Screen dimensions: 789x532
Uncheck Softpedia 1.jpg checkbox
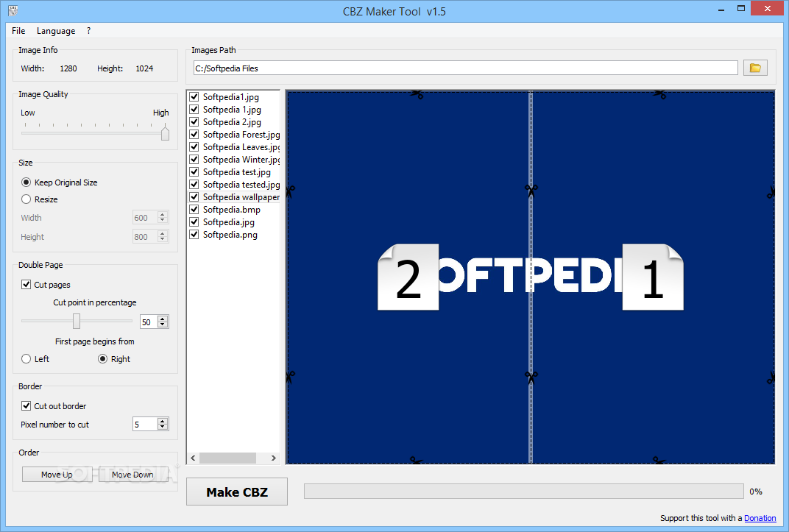[194, 109]
